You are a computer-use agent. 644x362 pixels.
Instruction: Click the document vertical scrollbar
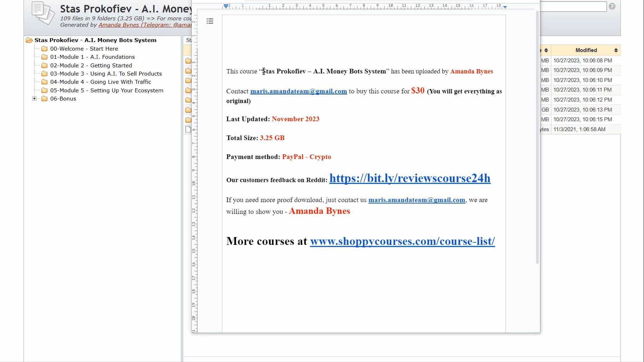coord(537,137)
